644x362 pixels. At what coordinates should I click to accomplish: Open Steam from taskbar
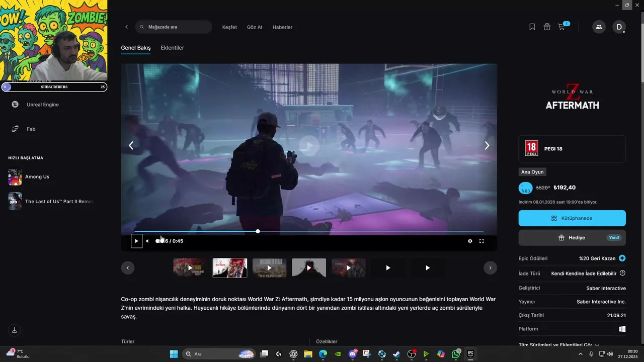pos(396,354)
